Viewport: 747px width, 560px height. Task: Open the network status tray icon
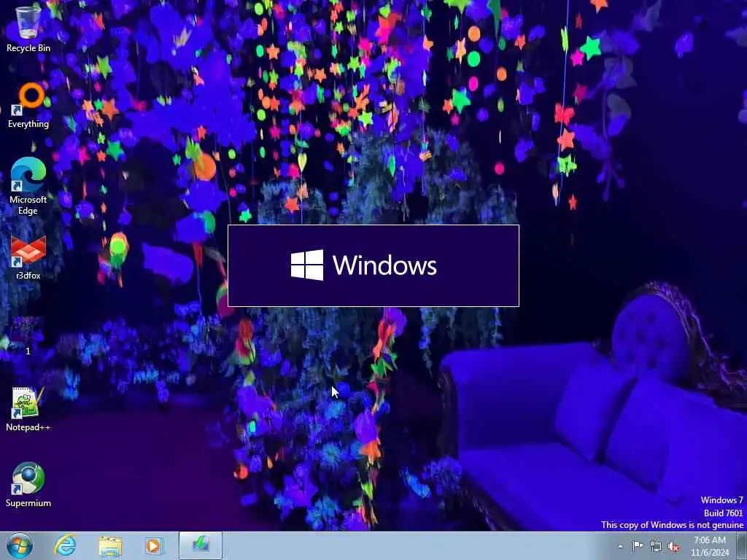click(x=656, y=546)
